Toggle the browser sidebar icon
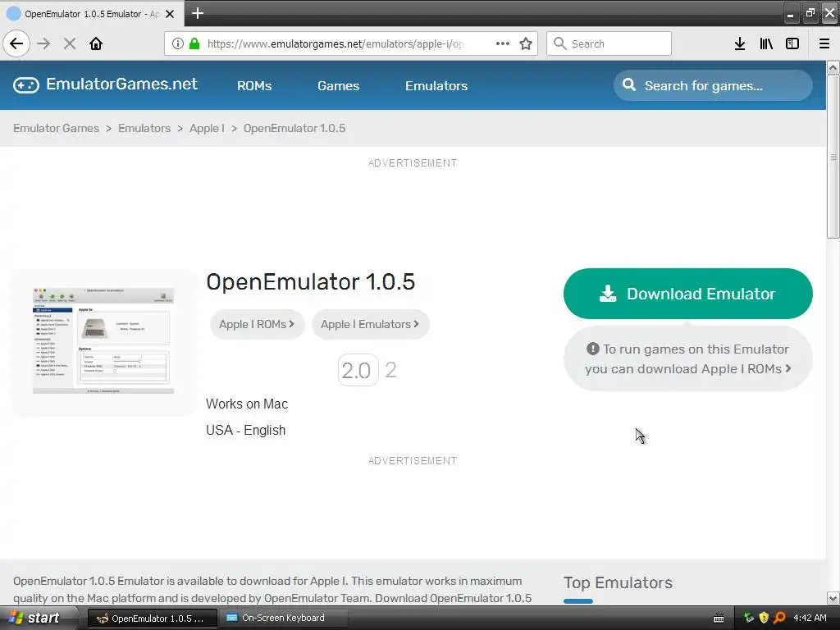This screenshot has width=840, height=630. coord(792,43)
